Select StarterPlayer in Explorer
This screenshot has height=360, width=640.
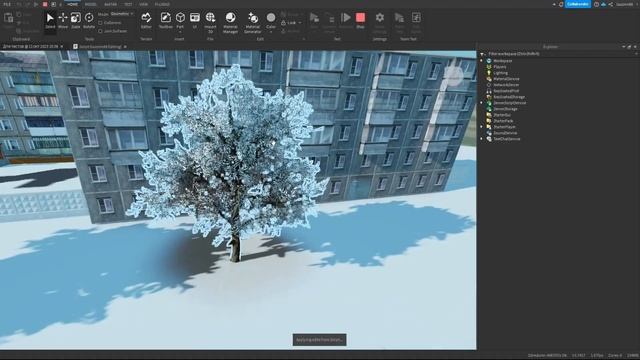pos(504,127)
